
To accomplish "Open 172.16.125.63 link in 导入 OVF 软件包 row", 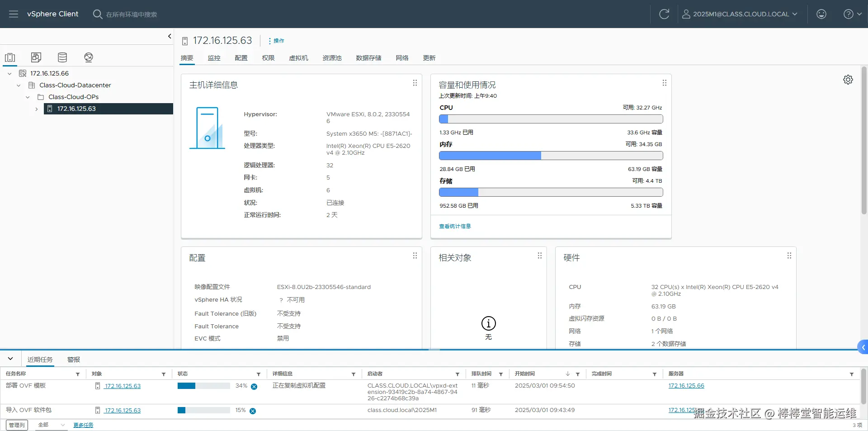I will (123, 411).
